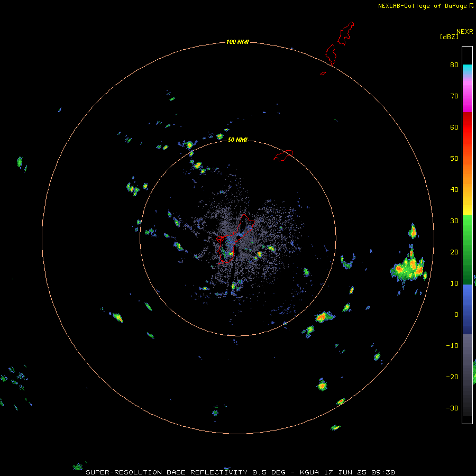Image resolution: width=476 pixels, height=476 pixels.
Task: Select the 20 value on the dBZ scale
Action: (x=454, y=252)
